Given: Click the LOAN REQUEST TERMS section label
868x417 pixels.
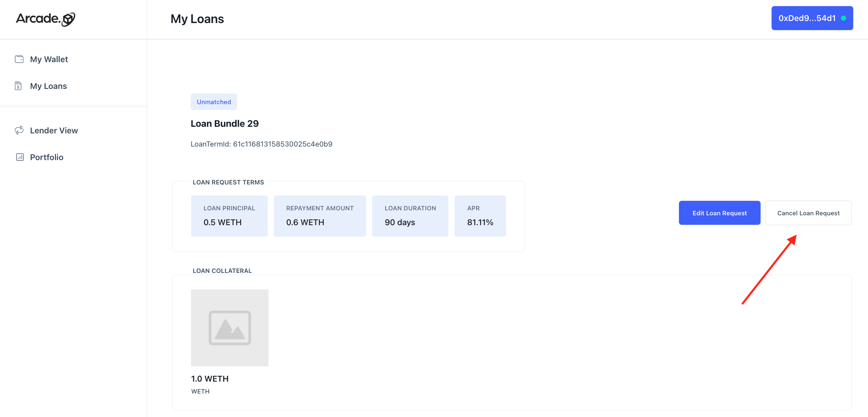Looking at the screenshot, I should pyautogui.click(x=228, y=182).
